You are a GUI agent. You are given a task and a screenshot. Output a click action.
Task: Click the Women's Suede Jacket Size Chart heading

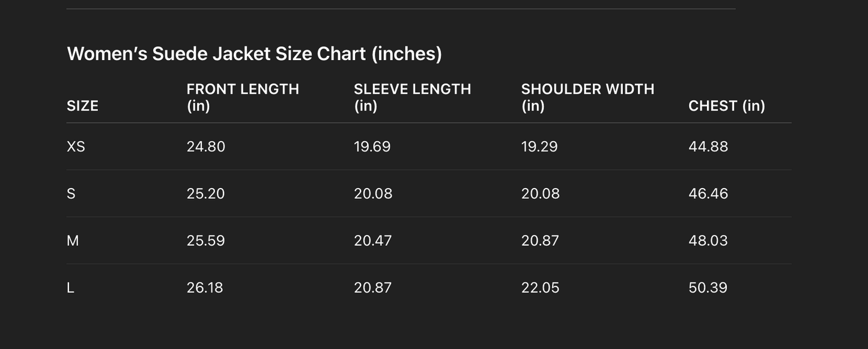tap(254, 54)
